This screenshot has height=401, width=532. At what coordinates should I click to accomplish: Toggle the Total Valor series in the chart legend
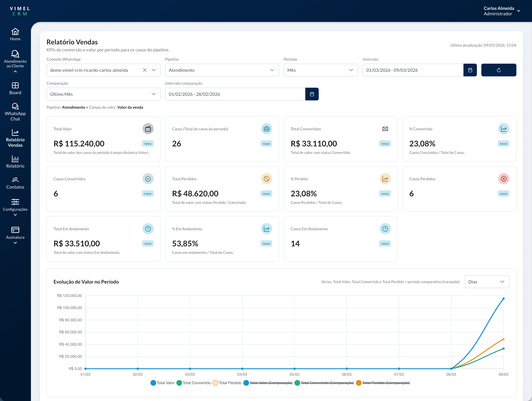point(163,383)
